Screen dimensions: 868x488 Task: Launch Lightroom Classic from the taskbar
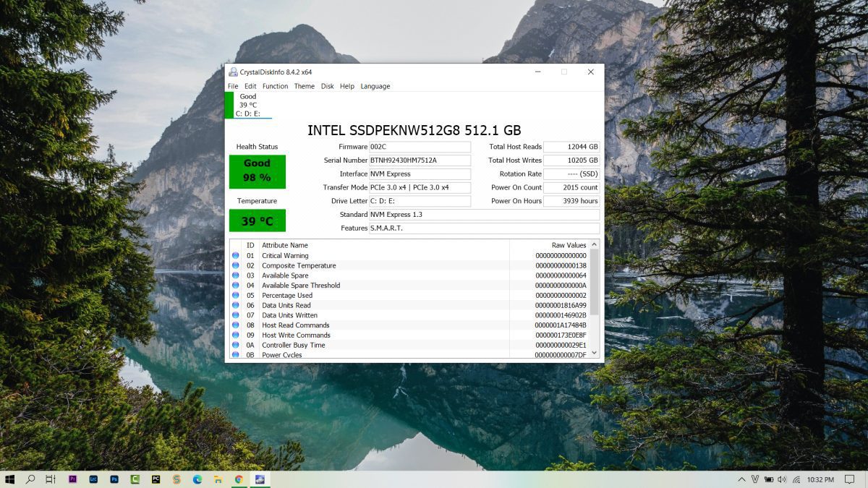[93, 479]
